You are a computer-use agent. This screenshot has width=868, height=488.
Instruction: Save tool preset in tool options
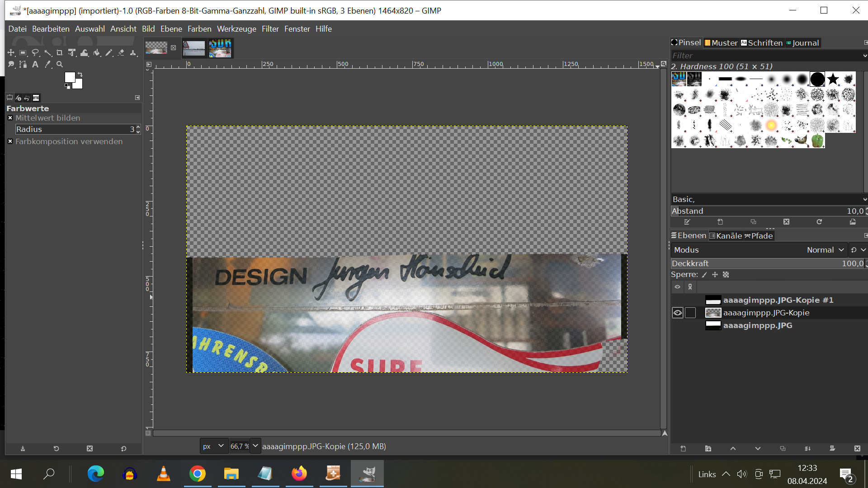click(23, 449)
